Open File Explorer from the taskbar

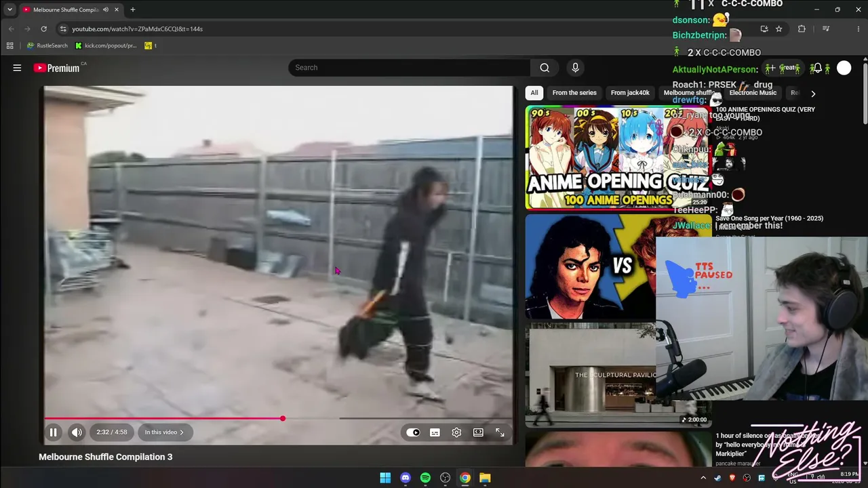[485, 478]
